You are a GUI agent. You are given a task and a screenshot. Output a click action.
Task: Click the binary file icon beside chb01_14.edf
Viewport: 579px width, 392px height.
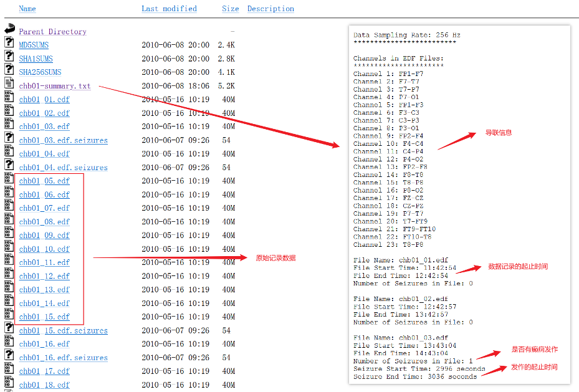[9, 300]
